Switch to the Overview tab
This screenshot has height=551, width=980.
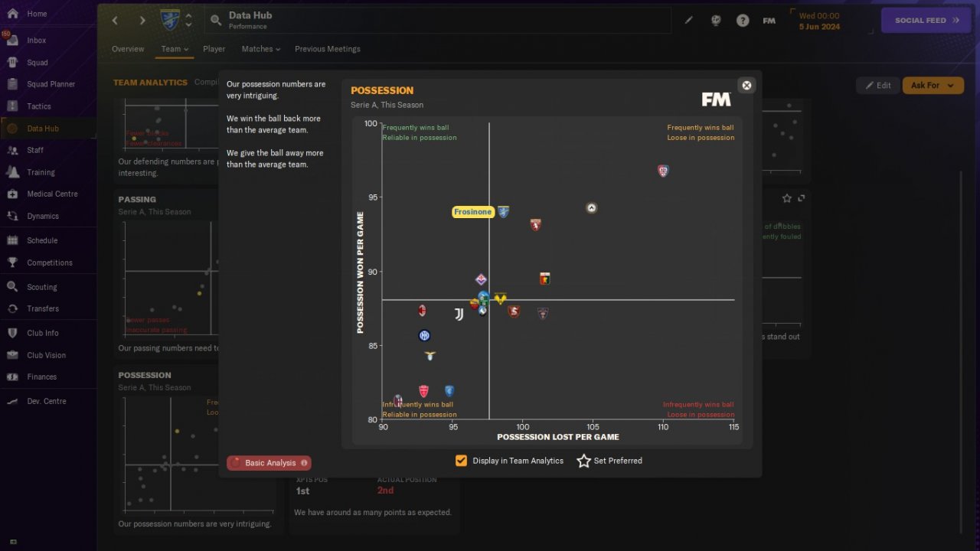pyautogui.click(x=128, y=49)
